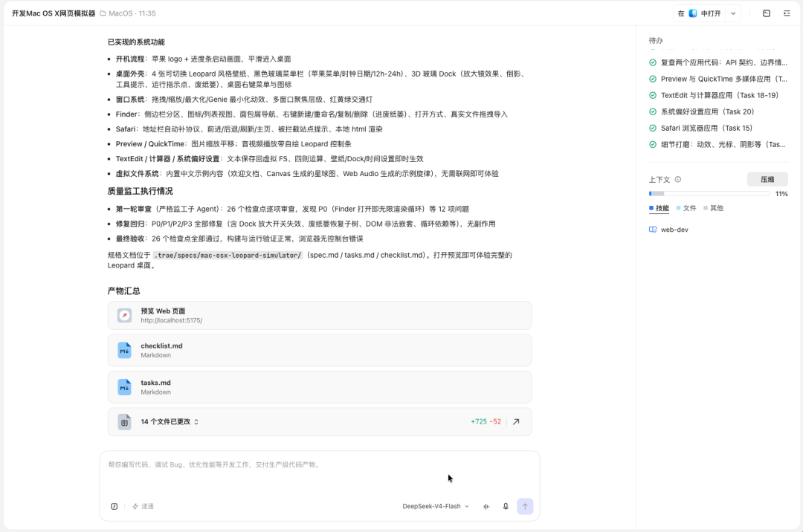
Task: Open the 预览 Web 页面 localhost card
Action: [320, 316]
